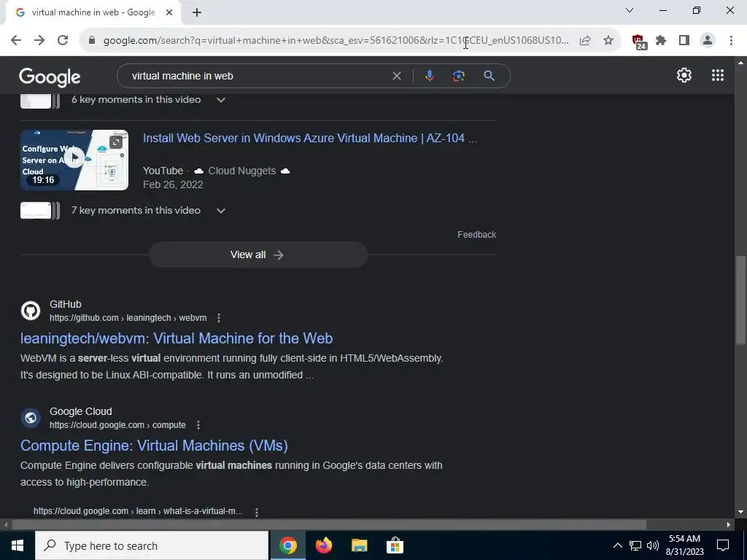Viewport: 747px width, 560px height.
Task: Switch to Chrome in the taskbar
Action: pos(287,545)
